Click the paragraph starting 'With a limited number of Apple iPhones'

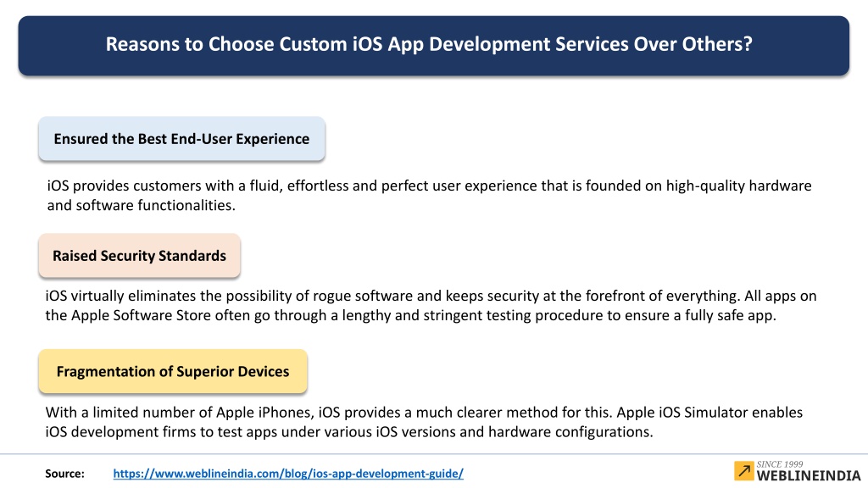(424, 422)
